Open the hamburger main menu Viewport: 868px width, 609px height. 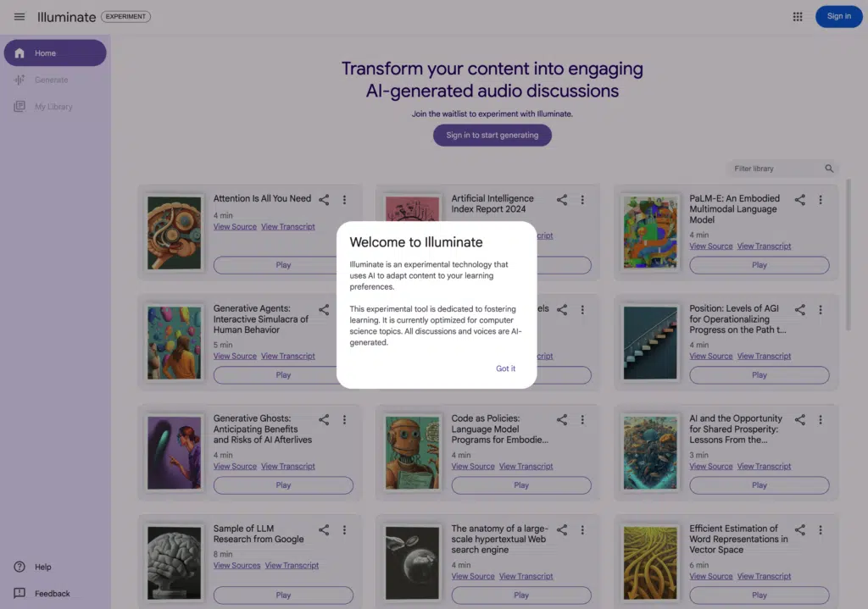tap(19, 17)
